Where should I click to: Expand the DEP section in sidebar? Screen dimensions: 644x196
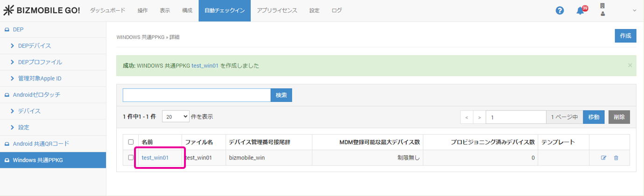tap(18, 29)
